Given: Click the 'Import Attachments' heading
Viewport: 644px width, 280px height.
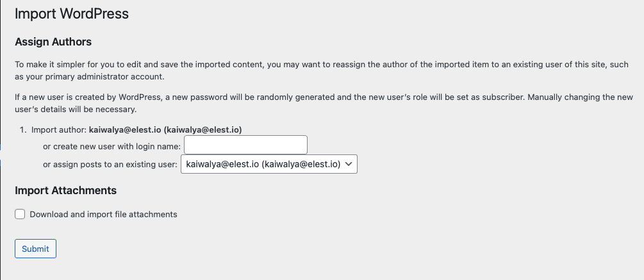Looking at the screenshot, I should [x=65, y=190].
